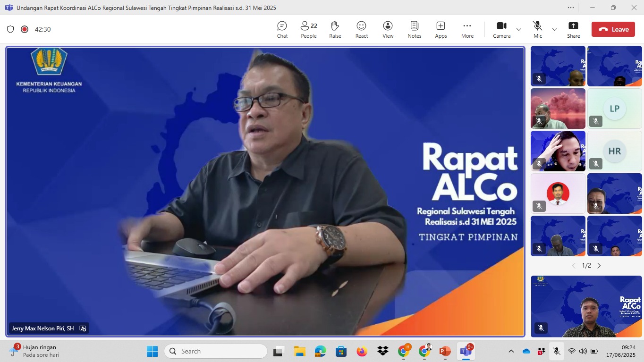The width and height of the screenshot is (644, 362).
Task: Open the title bar ellipsis menu
Action: 571,8
